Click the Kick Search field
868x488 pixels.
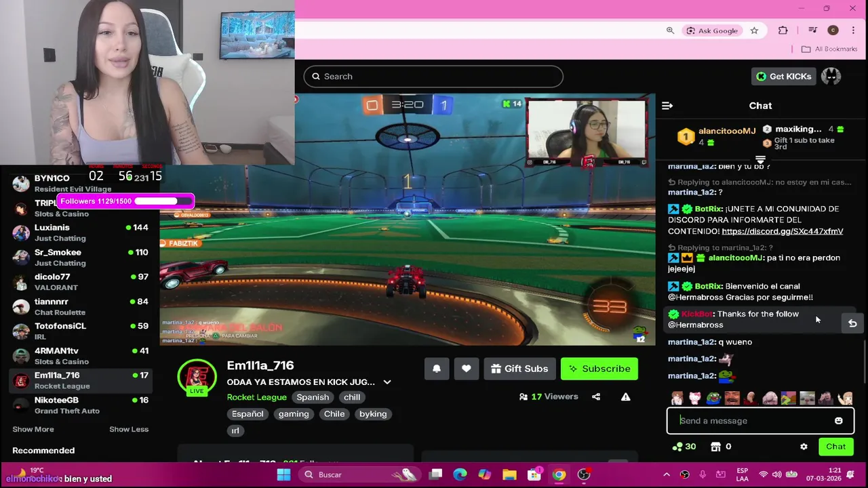(433, 77)
